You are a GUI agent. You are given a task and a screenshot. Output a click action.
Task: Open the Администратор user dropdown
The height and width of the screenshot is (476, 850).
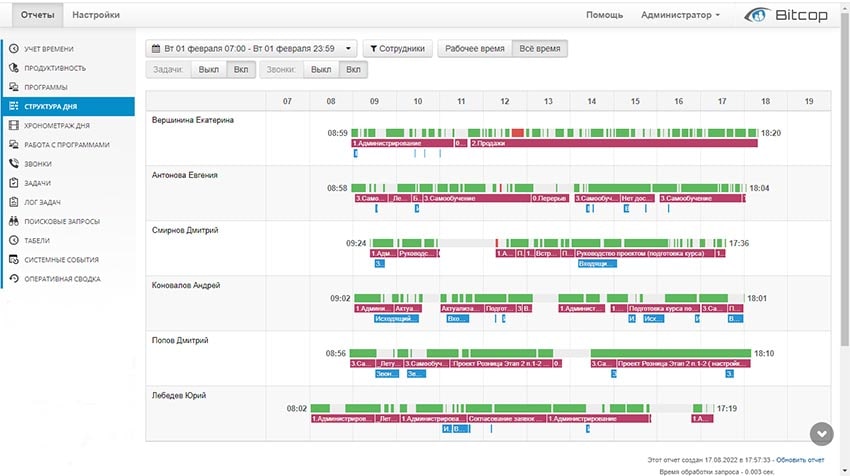click(x=680, y=15)
